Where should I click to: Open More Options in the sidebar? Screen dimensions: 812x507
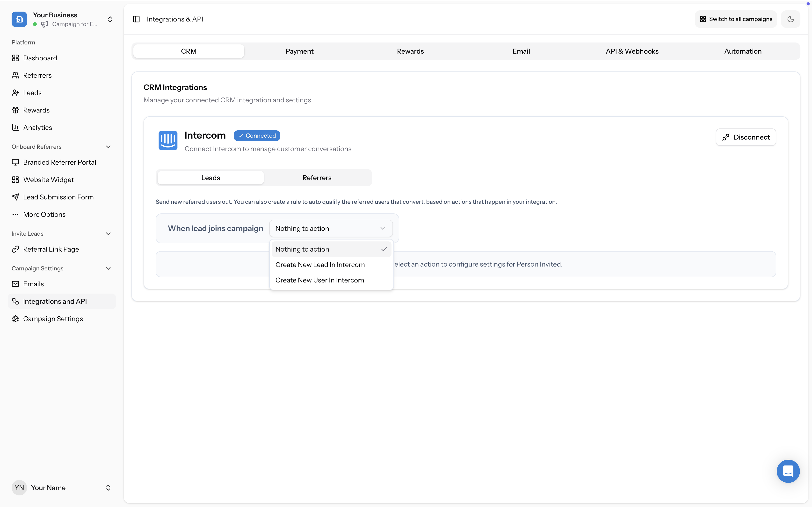pos(44,214)
